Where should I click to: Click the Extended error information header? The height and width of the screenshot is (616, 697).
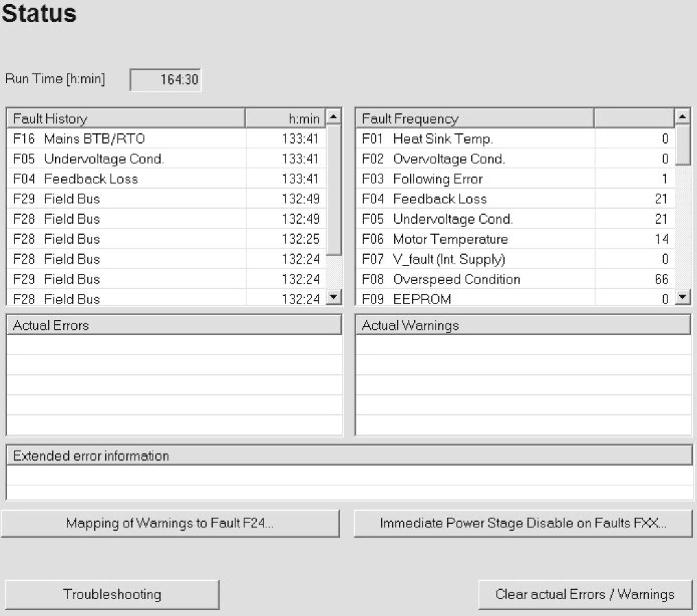[x=349, y=455]
